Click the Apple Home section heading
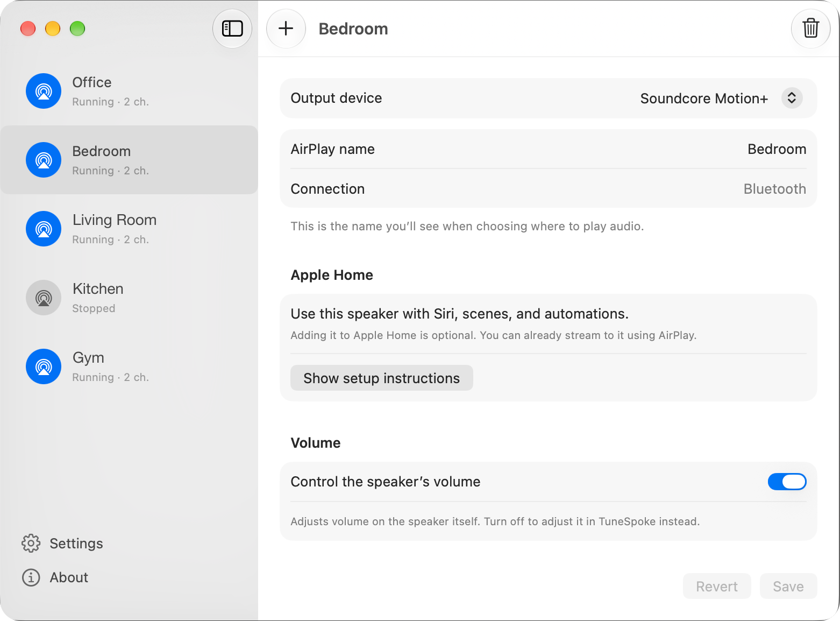Viewport: 840px width, 621px height. click(x=332, y=275)
